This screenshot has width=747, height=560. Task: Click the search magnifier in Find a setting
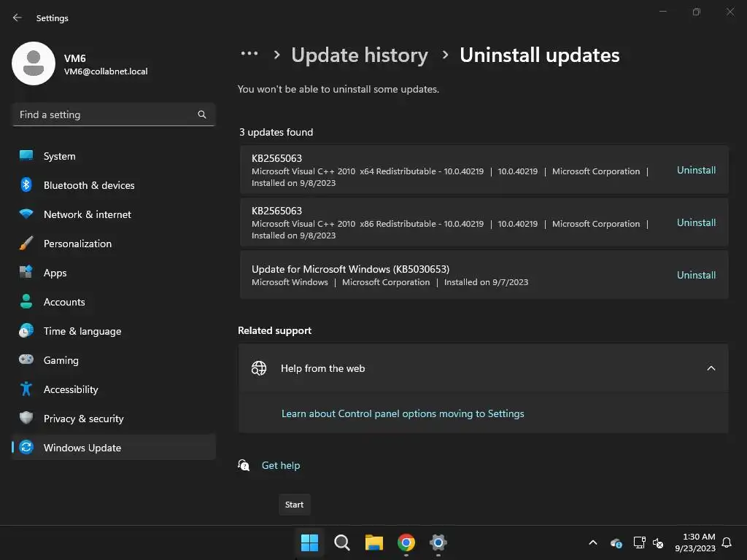click(x=202, y=114)
